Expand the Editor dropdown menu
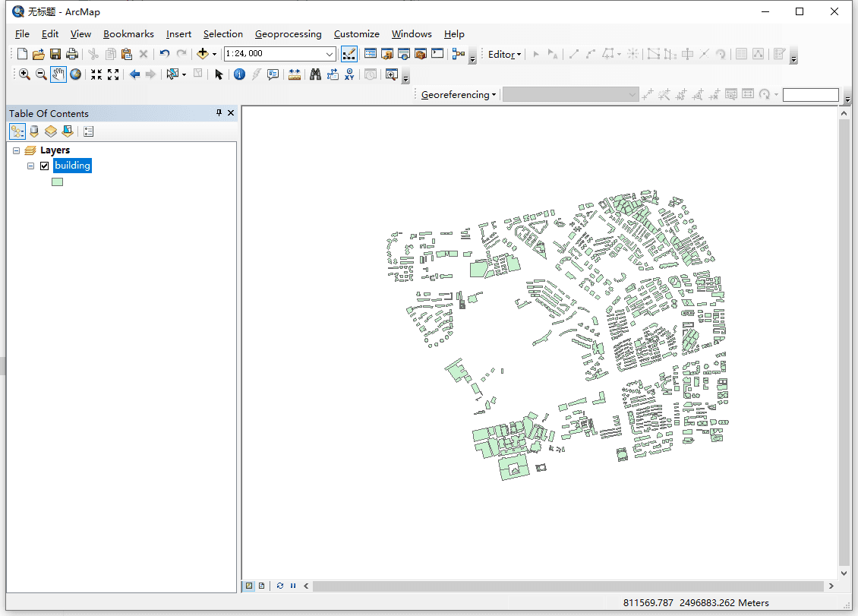Screen dimensions: 858x616 (504, 54)
